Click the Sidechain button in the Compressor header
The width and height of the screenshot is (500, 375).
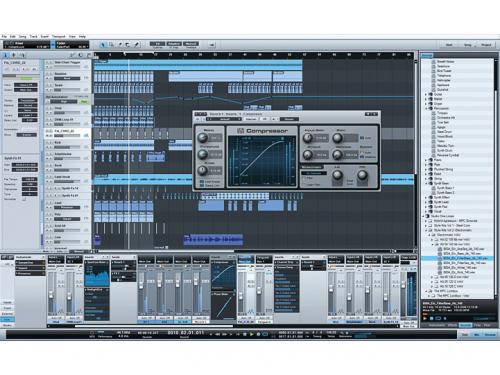pos(289,119)
